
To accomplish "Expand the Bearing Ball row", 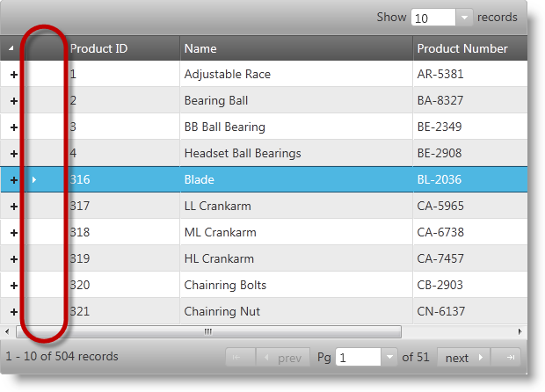I will point(13,101).
